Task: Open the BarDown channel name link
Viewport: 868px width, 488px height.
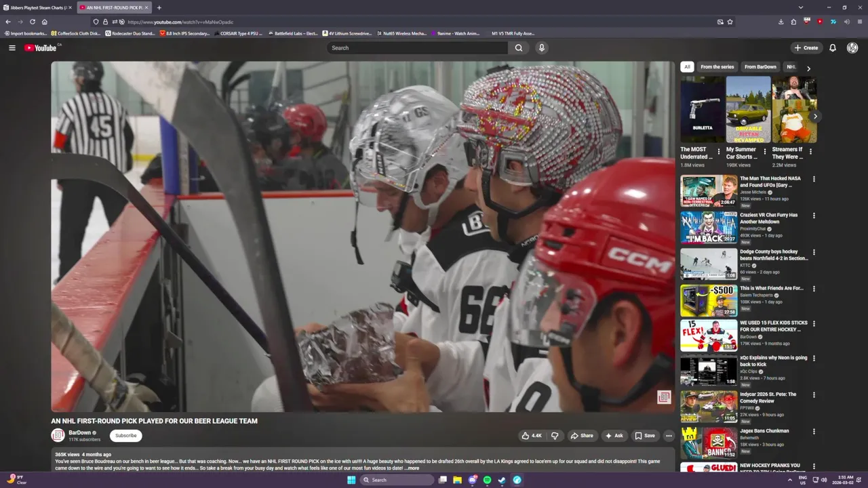Action: click(79, 432)
